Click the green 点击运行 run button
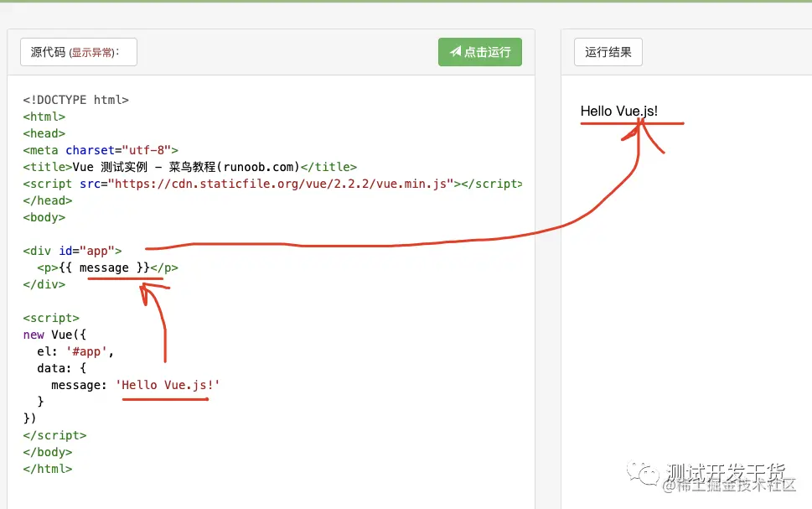This screenshot has height=509, width=812. [479, 52]
